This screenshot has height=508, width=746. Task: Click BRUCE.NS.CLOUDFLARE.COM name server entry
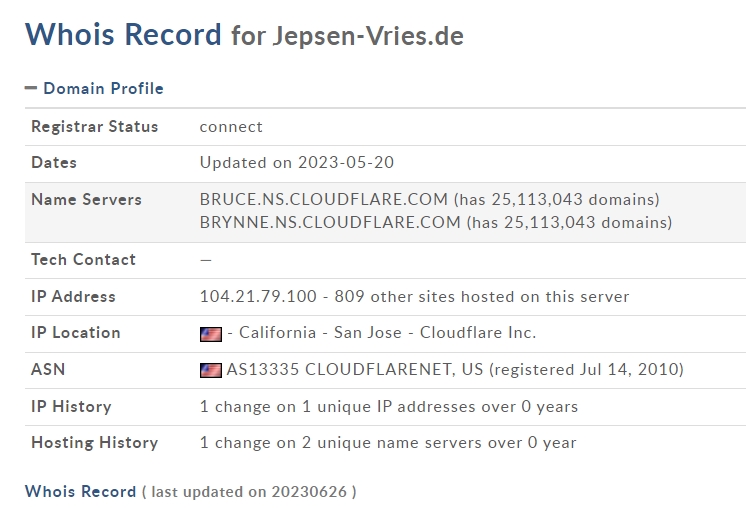tap(324, 199)
